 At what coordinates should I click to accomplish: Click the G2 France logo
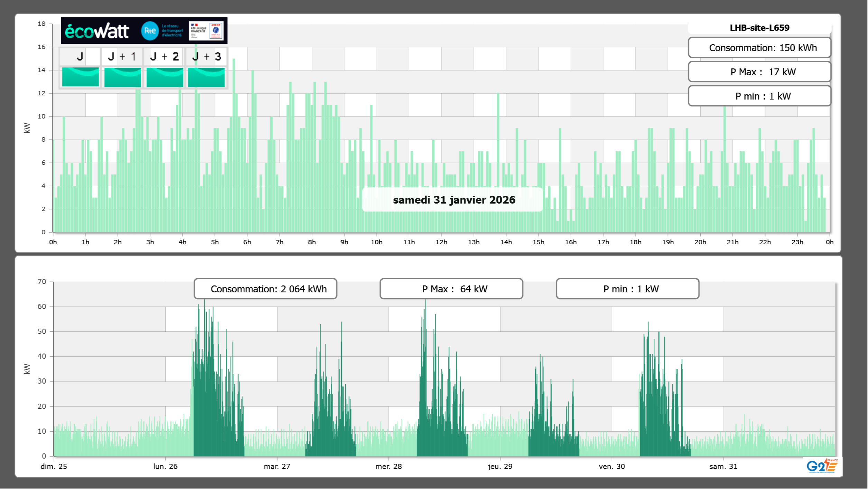(822, 466)
